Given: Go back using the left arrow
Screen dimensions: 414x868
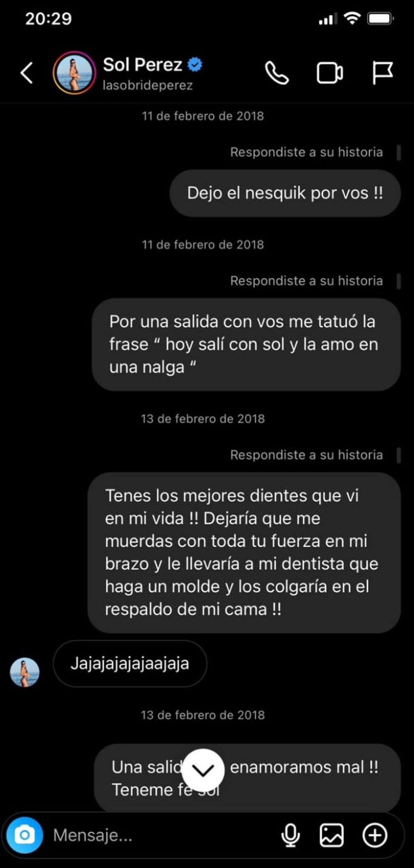Looking at the screenshot, I should coord(27,73).
